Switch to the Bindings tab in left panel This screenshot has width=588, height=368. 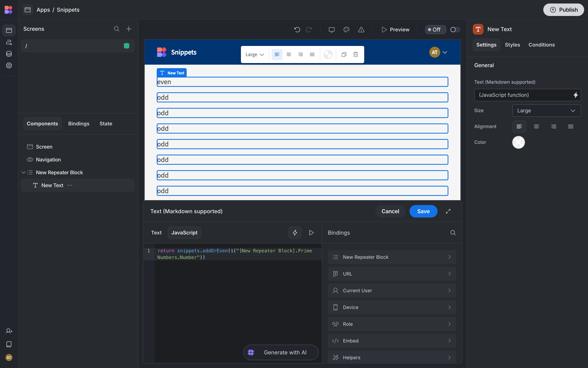(79, 124)
